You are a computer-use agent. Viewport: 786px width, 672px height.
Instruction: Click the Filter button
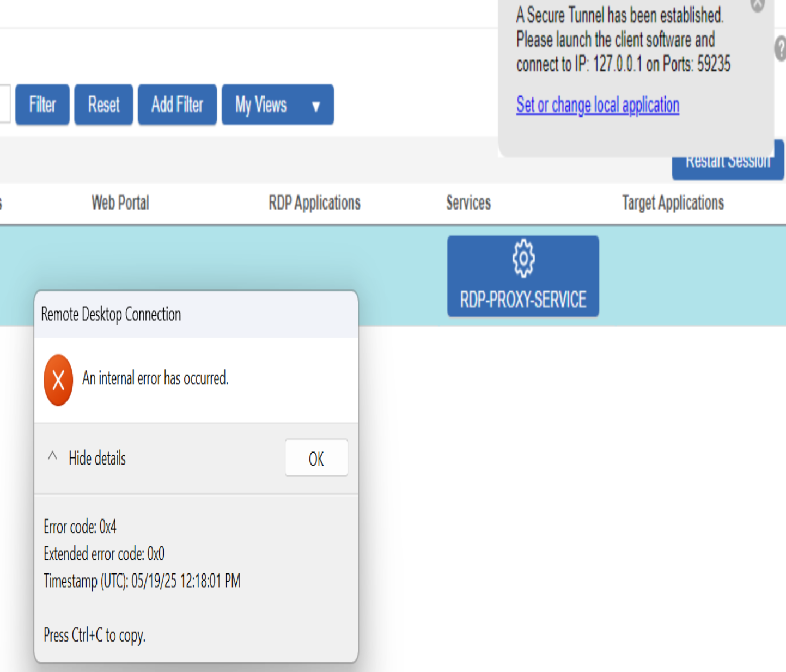pyautogui.click(x=42, y=105)
